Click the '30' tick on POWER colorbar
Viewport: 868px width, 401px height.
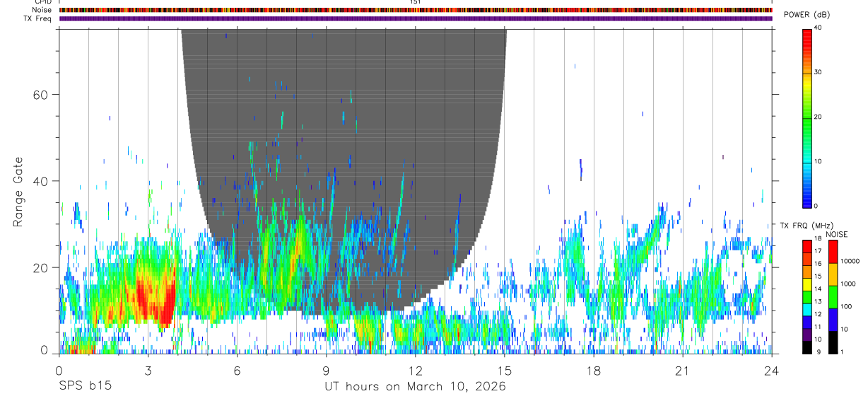(x=819, y=72)
